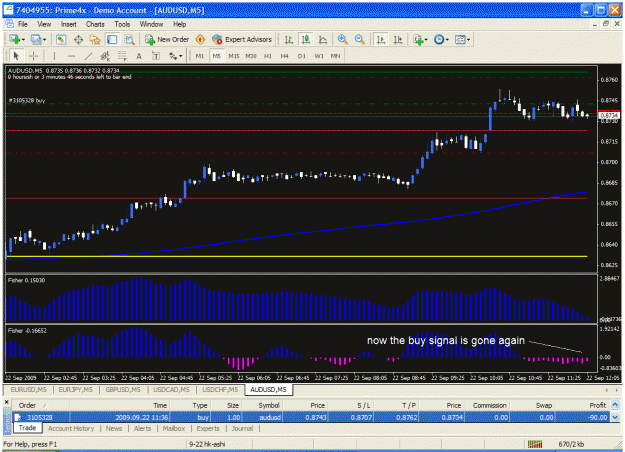This screenshot has width=625, height=452.
Task: Switch chart to line chart
Action: 323,39
